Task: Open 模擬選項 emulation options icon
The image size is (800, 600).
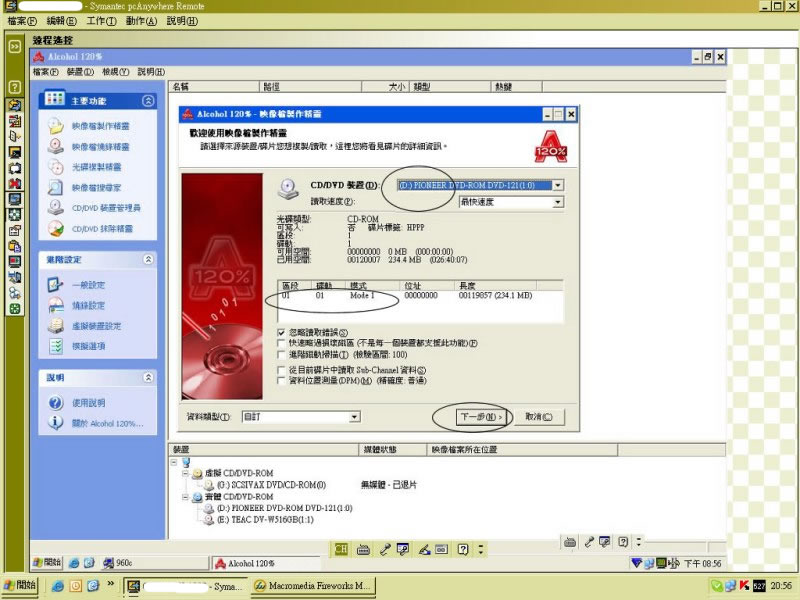Action: (56, 346)
